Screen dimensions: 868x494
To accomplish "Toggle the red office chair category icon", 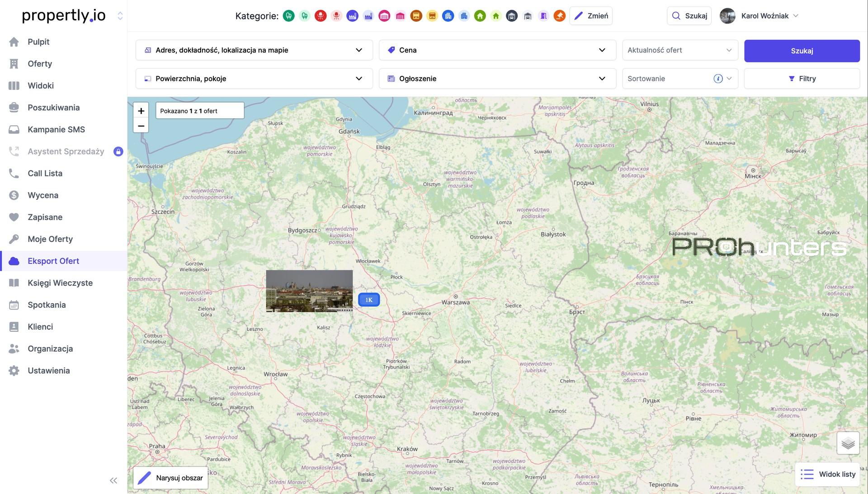I will (321, 16).
